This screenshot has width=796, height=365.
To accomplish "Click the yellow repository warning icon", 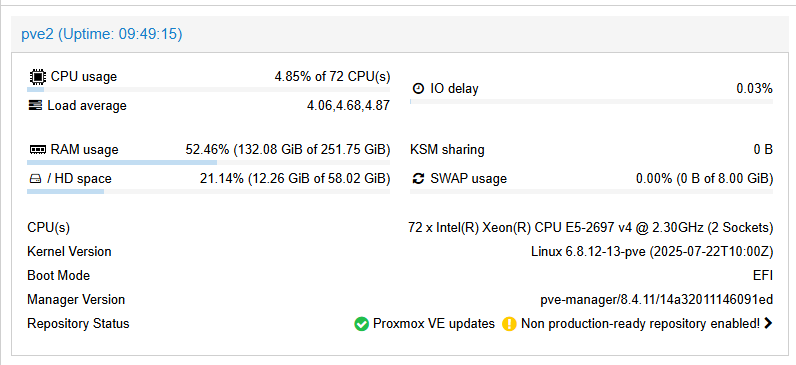I will tap(509, 323).
